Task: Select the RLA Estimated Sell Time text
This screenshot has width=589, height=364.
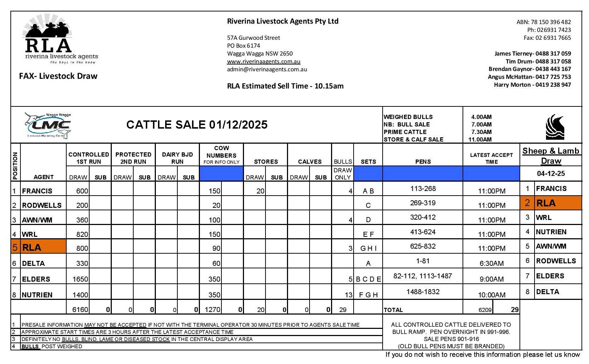Action: pos(285,86)
